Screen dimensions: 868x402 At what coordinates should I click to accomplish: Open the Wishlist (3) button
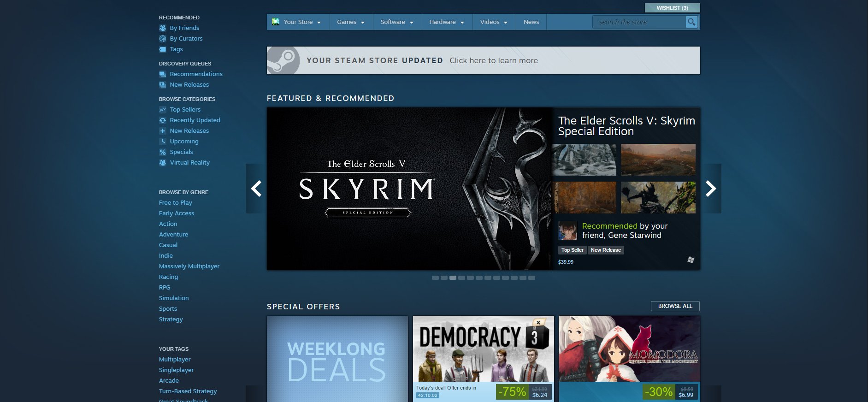[672, 8]
